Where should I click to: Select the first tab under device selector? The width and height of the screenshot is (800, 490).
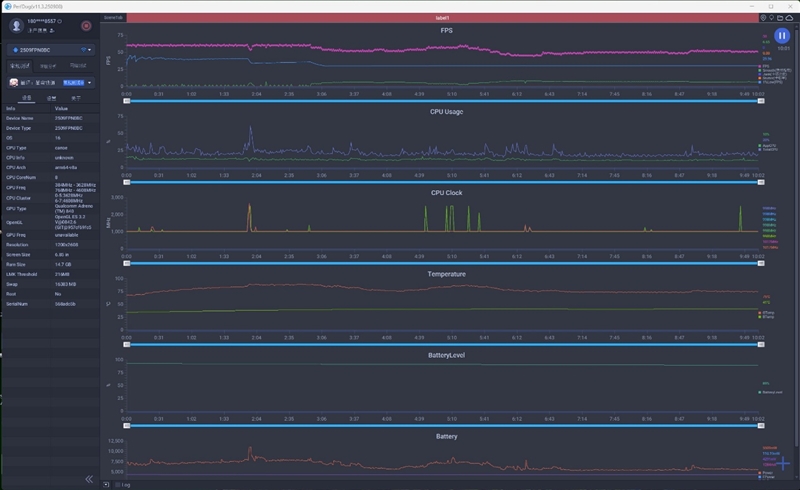[x=19, y=66]
